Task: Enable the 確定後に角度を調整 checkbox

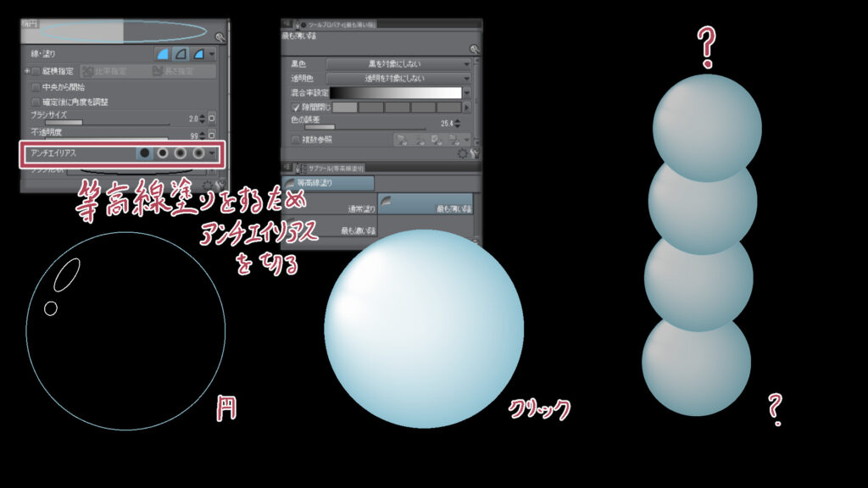Action: 36,102
